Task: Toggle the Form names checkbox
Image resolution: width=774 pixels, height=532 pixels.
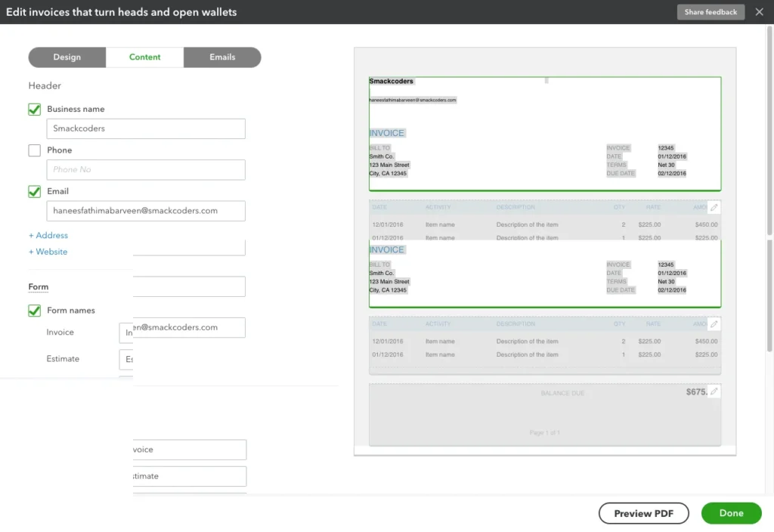Action: point(34,311)
